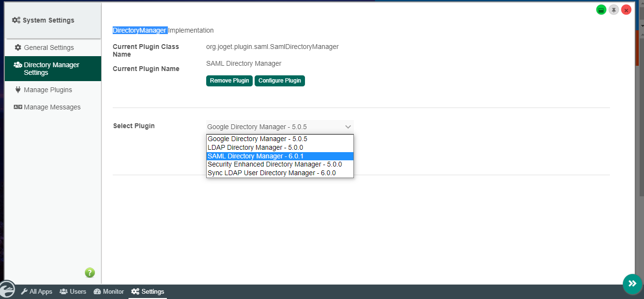
Task: Select LDAP Directory Manager - 5.0.0 option
Action: [x=255, y=147]
